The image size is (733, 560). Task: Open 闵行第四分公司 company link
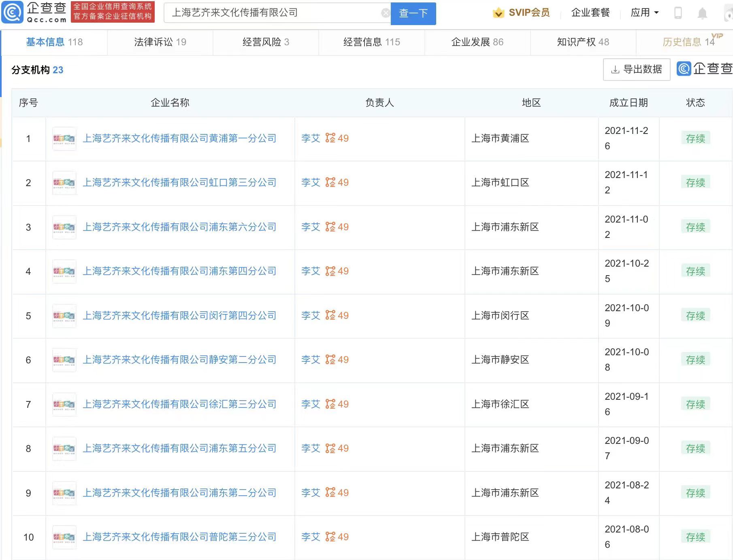click(179, 316)
